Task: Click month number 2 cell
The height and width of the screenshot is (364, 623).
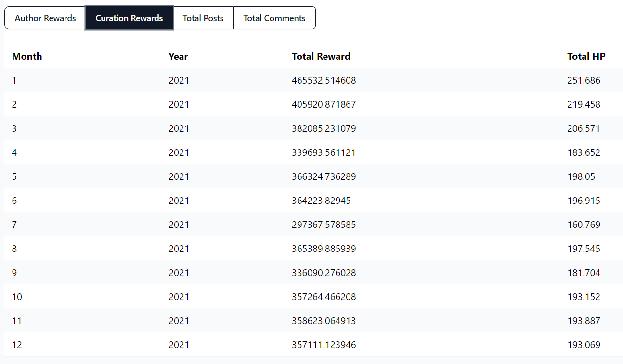Action: [14, 104]
